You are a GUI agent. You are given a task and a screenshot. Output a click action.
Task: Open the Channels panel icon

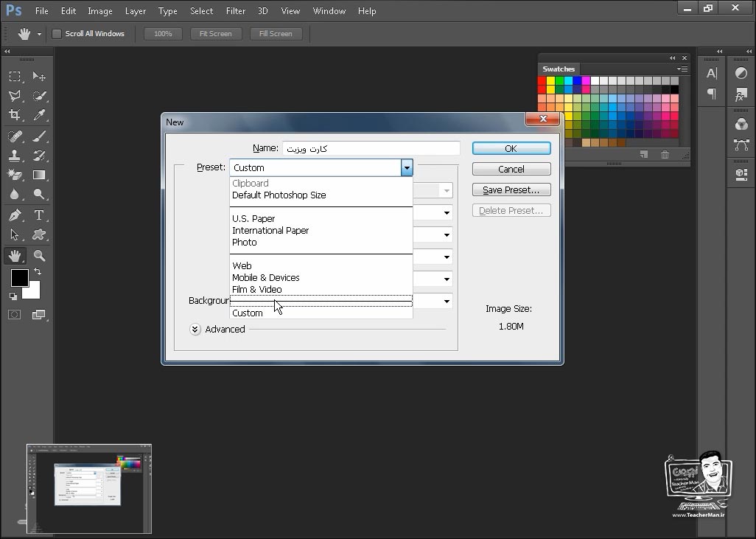[x=741, y=124]
